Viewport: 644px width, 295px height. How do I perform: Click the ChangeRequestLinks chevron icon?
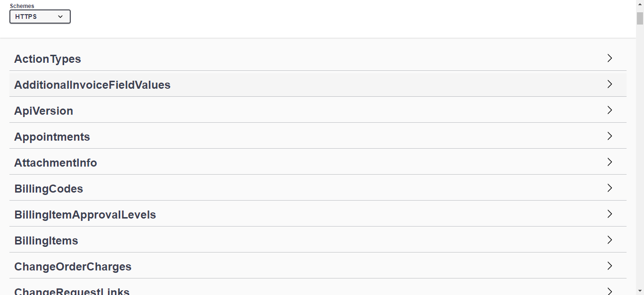pos(610,291)
